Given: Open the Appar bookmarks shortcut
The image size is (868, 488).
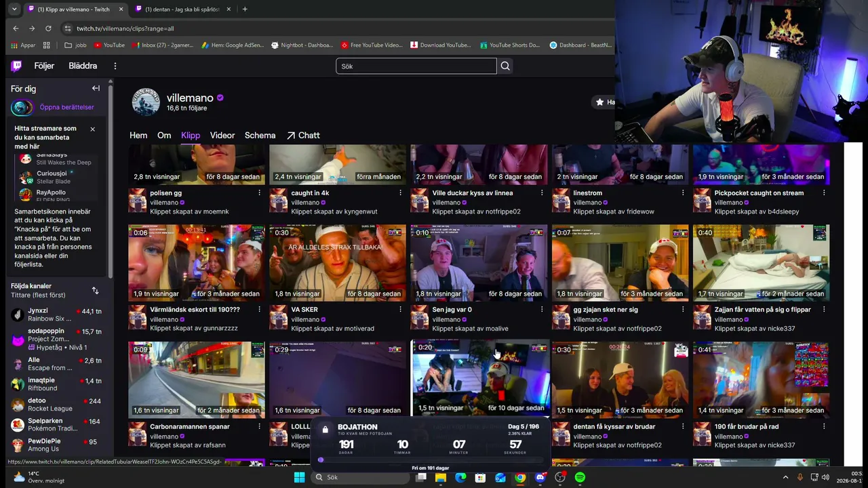Looking at the screenshot, I should tap(23, 45).
